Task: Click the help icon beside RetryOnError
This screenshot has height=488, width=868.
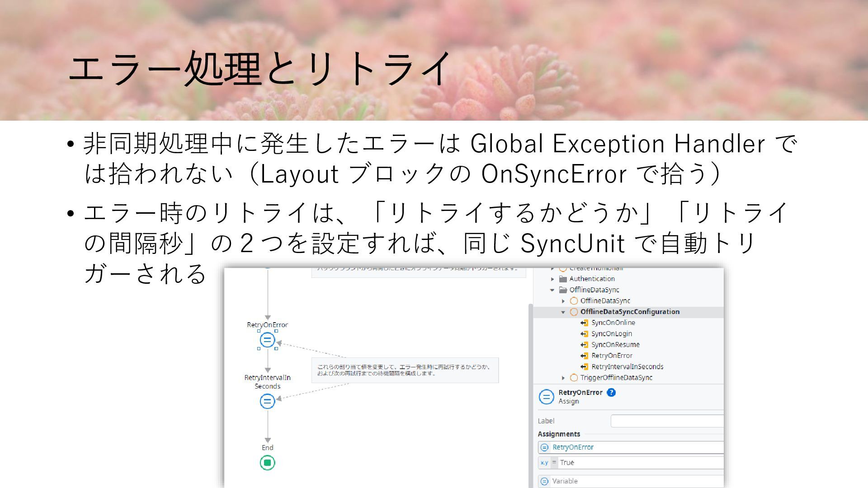Action: pyautogui.click(x=611, y=392)
